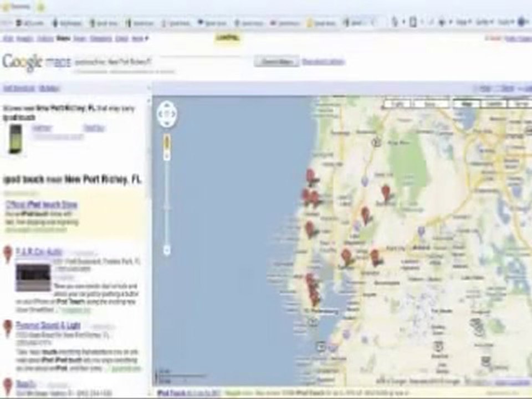Image resolution: width=532 pixels, height=399 pixels.
Task: Open the Web link in Google bar
Action: tap(8, 39)
